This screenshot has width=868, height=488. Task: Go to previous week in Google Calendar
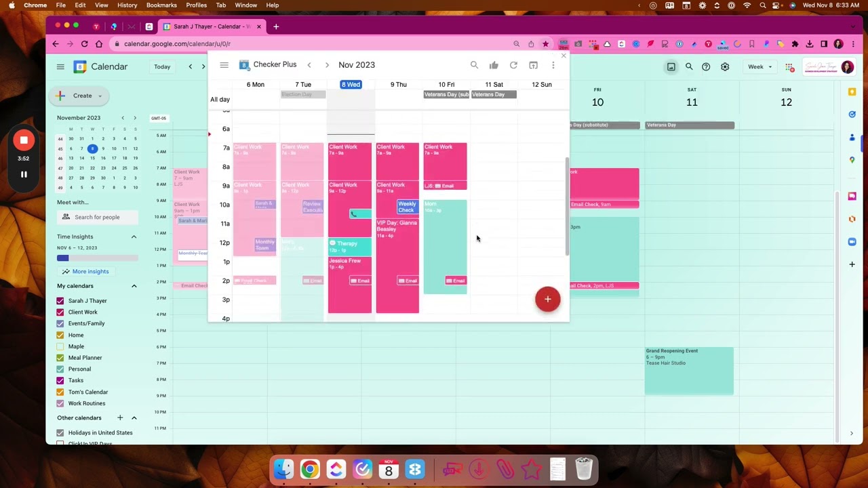[x=191, y=66]
